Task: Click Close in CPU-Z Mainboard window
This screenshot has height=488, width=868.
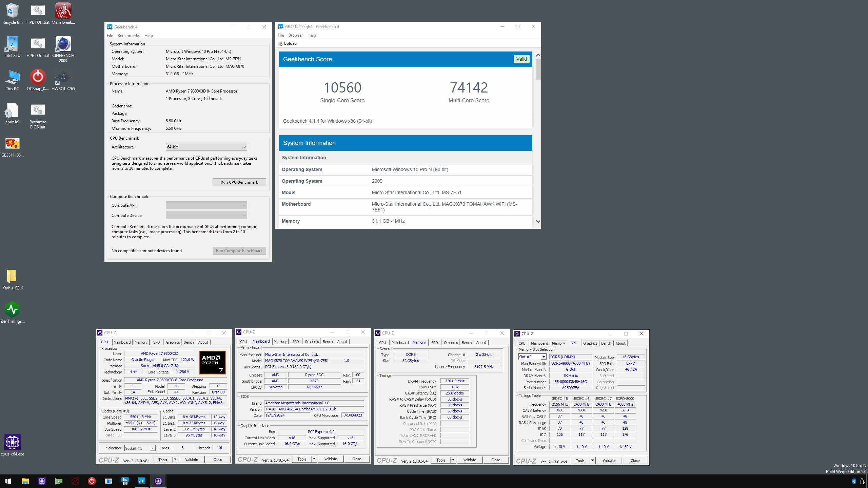Action: pos(357,459)
